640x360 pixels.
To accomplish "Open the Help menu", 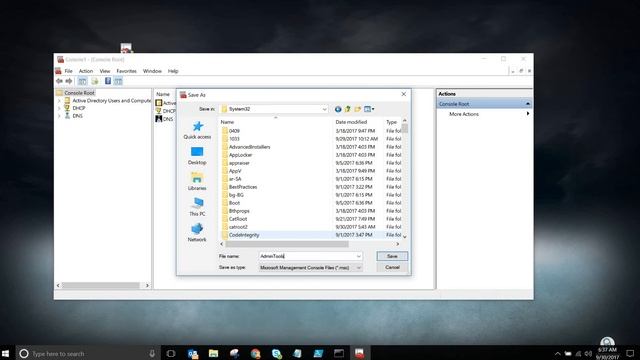I will (173, 71).
